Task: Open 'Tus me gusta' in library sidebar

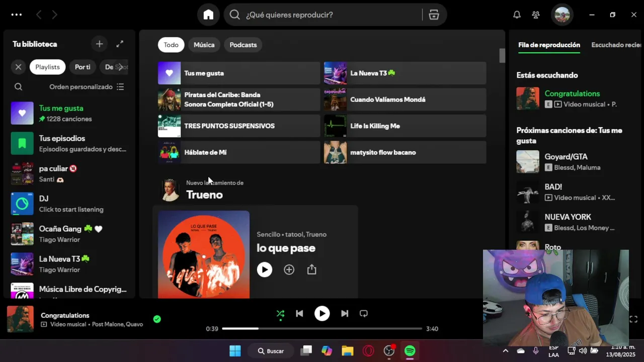Action: [69, 113]
